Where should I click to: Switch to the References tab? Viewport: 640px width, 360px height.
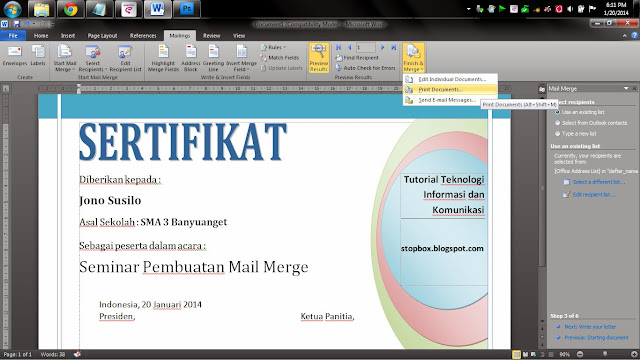coord(143,36)
